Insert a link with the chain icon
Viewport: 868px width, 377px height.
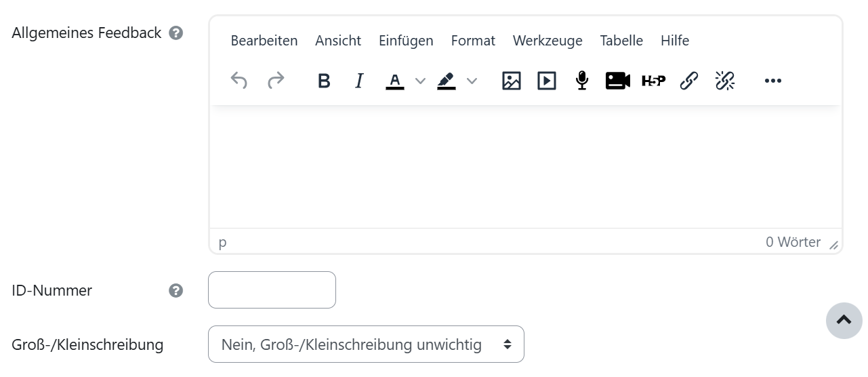pos(689,81)
